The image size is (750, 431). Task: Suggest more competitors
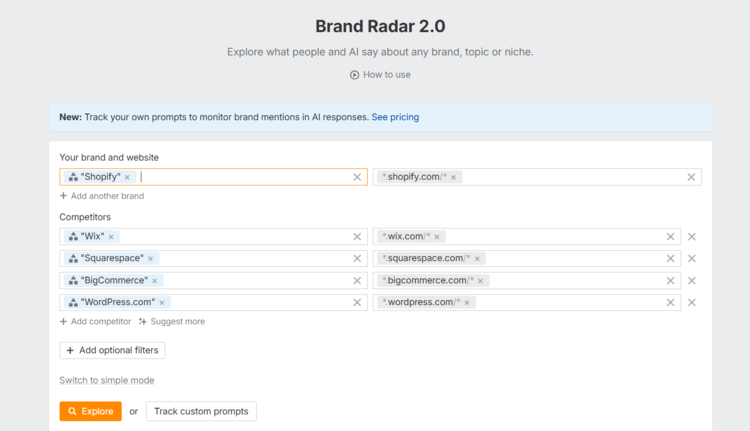pos(172,321)
